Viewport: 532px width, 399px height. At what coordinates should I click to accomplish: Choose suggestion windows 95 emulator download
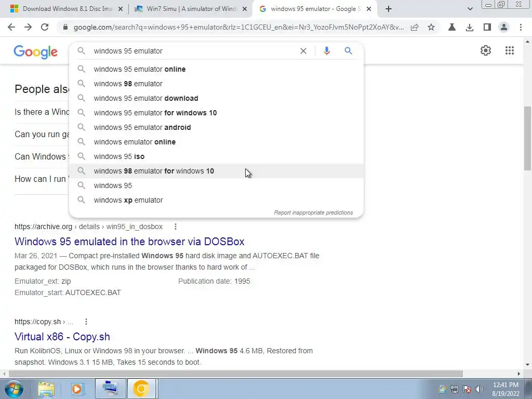click(217, 98)
